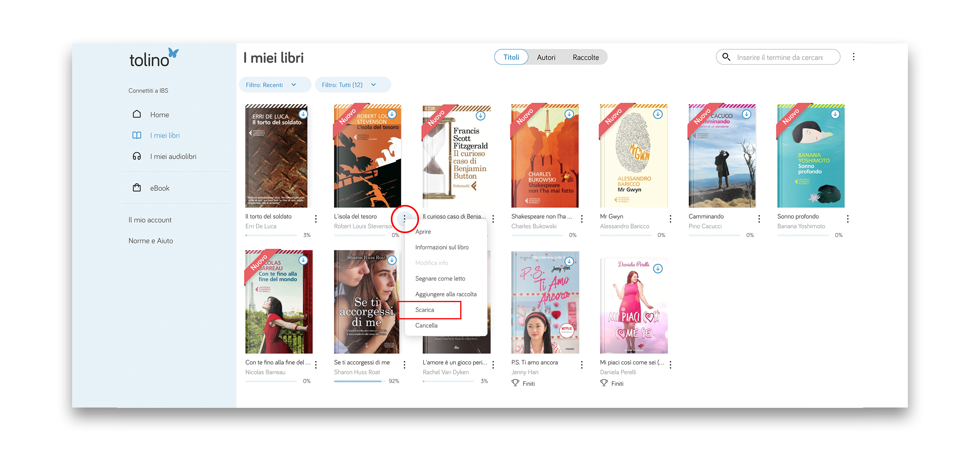Download Il torto del soldato via cover icon
Viewport: 980px width, 451px height.
[x=303, y=114]
